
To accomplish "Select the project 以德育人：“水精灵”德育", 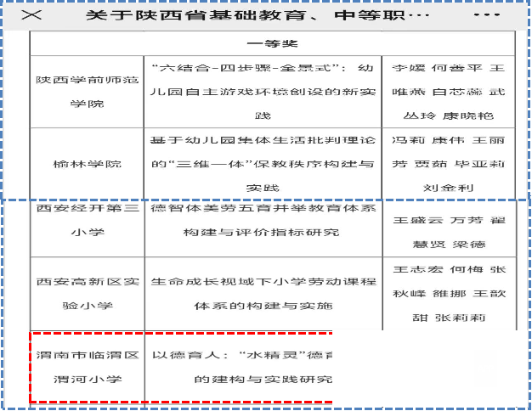I will coord(239,367).
